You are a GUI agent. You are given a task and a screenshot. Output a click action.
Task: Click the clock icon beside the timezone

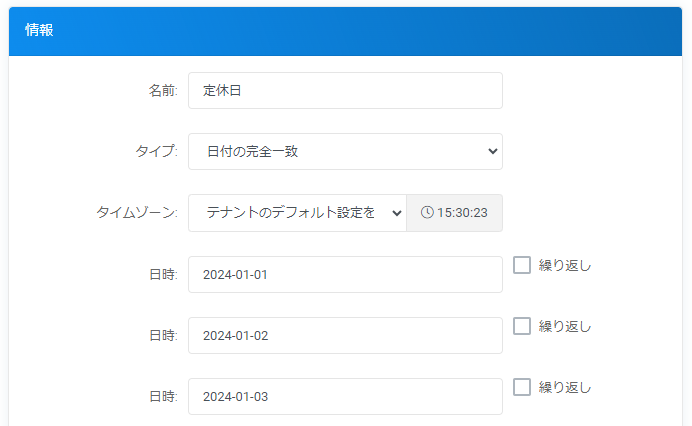pyautogui.click(x=427, y=213)
